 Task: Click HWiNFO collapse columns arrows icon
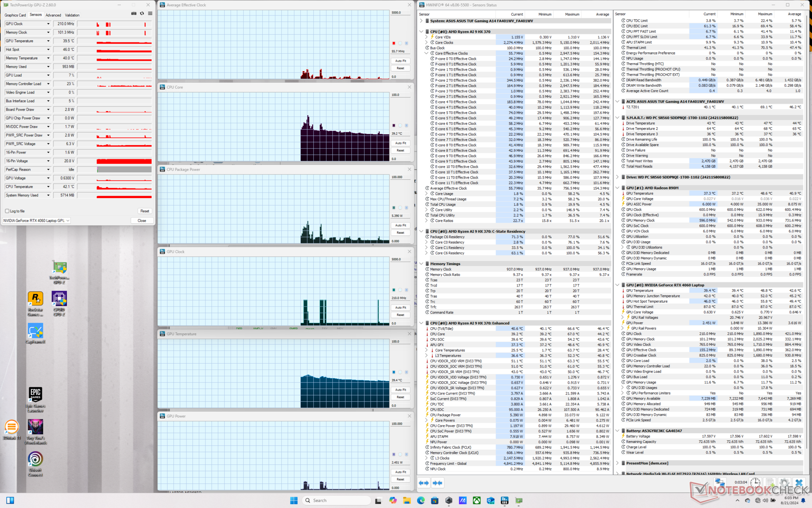click(x=437, y=483)
